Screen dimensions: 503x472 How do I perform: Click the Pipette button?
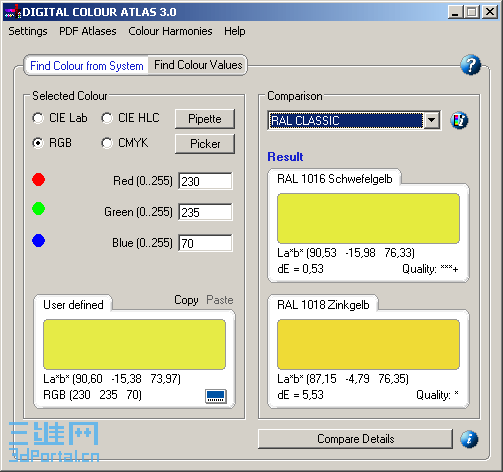[205, 119]
